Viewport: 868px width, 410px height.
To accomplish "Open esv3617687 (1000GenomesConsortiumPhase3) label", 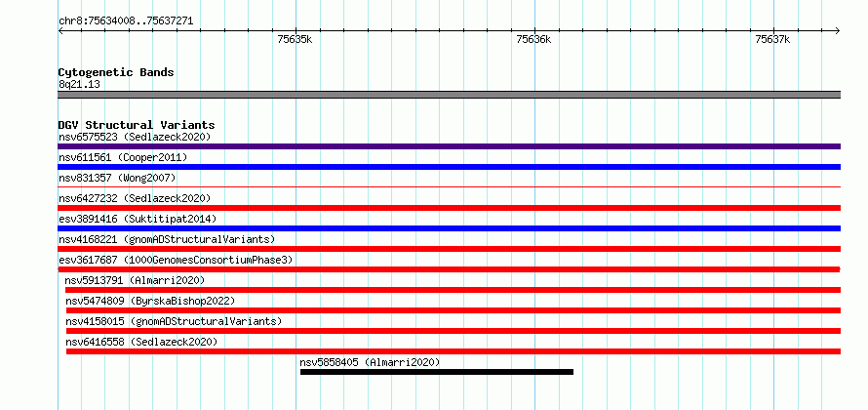I will (176, 260).
